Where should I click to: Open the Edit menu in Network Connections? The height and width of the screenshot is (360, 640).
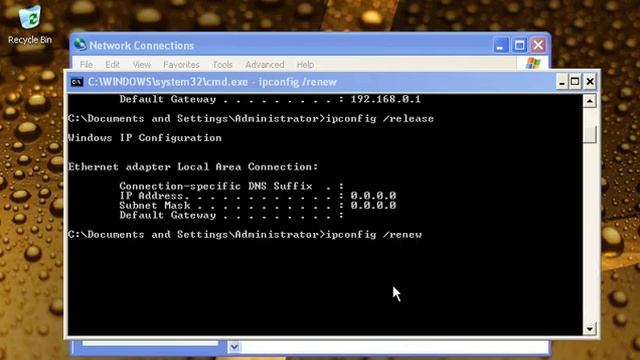(112, 64)
